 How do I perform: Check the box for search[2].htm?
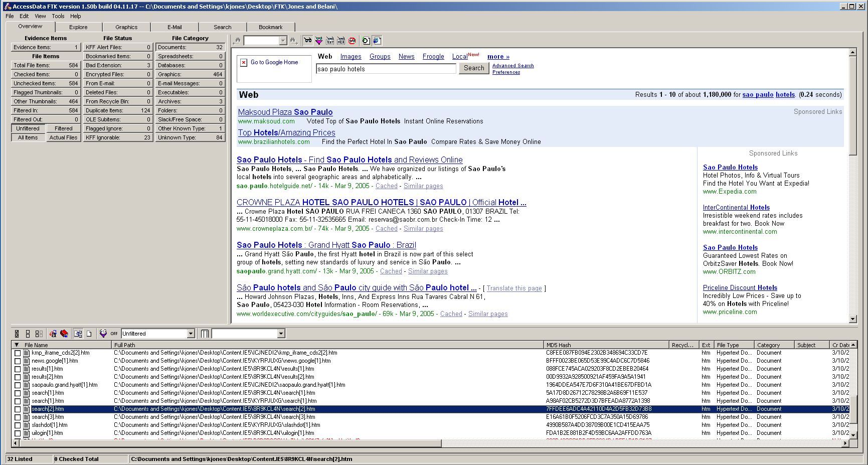[x=18, y=409]
